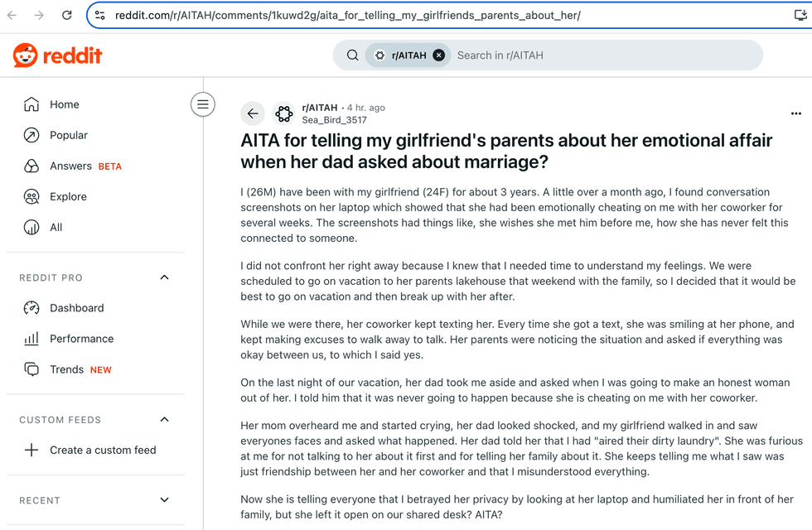Image resolution: width=812 pixels, height=530 pixels.
Task: Click the plus icon for custom feed
Action: click(x=31, y=450)
